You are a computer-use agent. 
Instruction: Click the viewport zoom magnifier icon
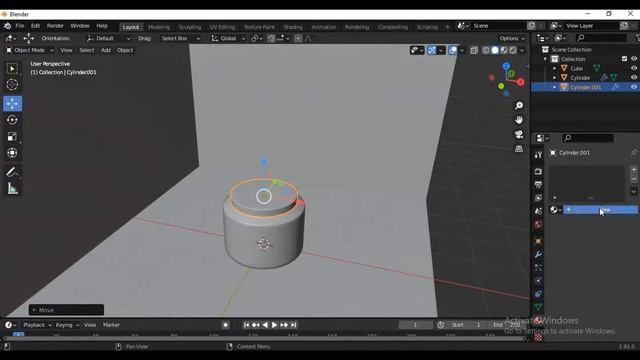(519, 106)
